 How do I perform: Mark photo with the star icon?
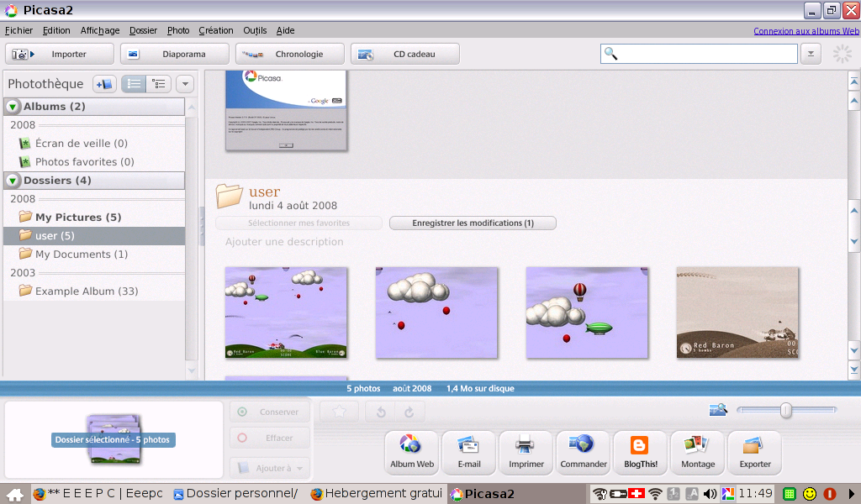click(339, 412)
